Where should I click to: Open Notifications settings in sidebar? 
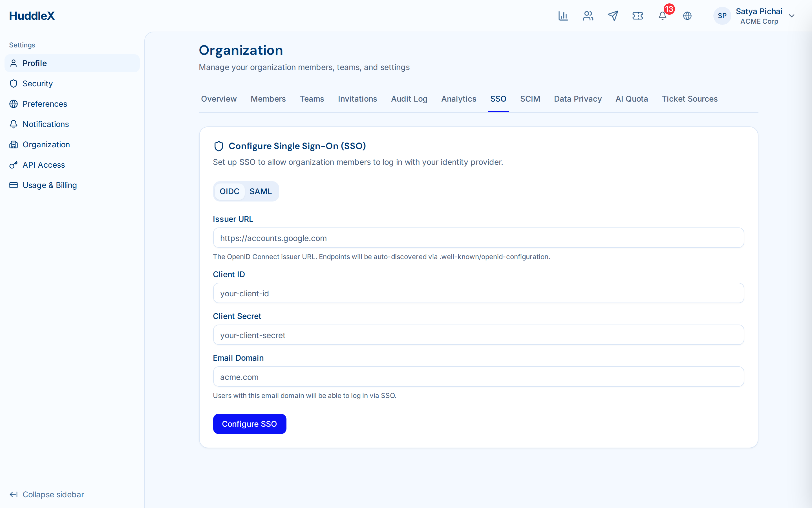coord(72,124)
